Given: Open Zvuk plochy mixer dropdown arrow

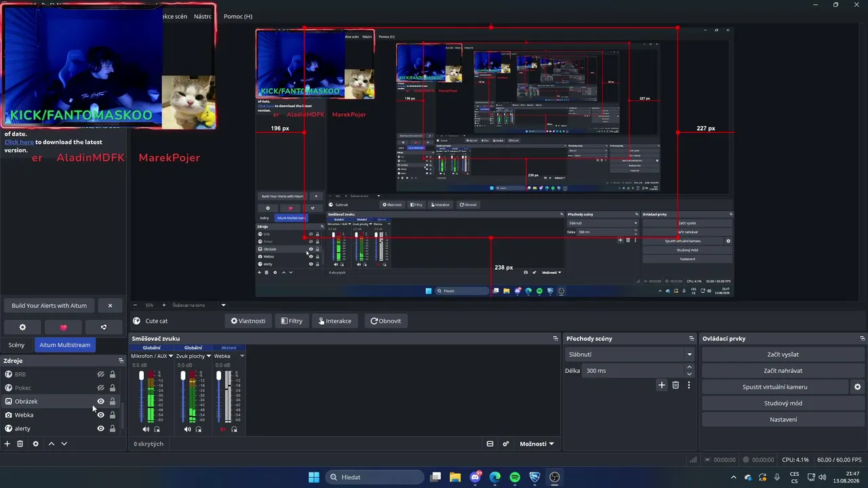Looking at the screenshot, I should [x=209, y=356].
